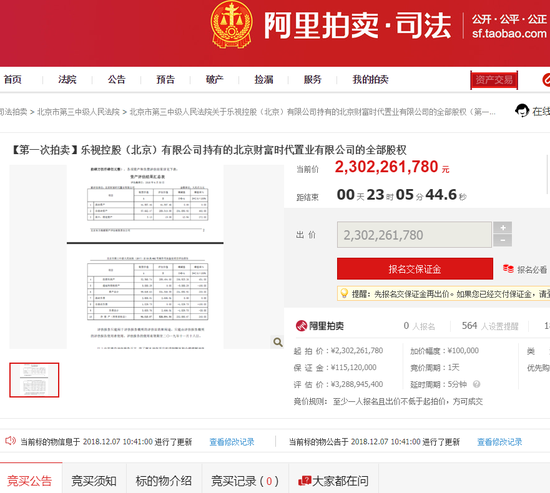Viewport: 550px width, 493px height.
Task: Click the 保证金 ¥115,120,000 value
Action: [x=354, y=367]
